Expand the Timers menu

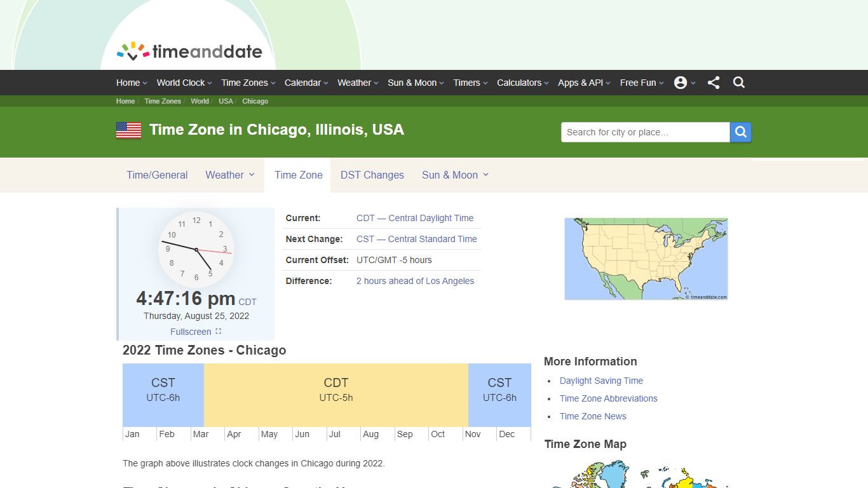pos(470,83)
